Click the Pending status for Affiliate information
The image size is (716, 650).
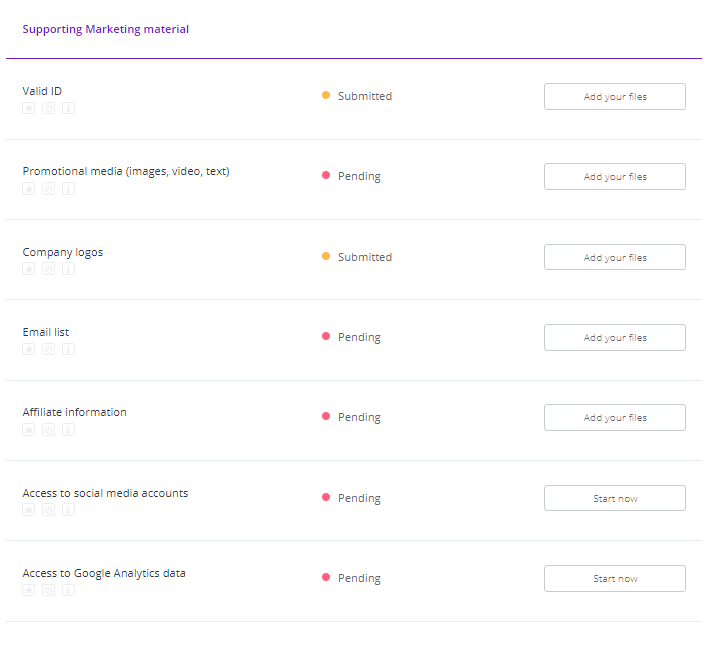[x=358, y=417]
